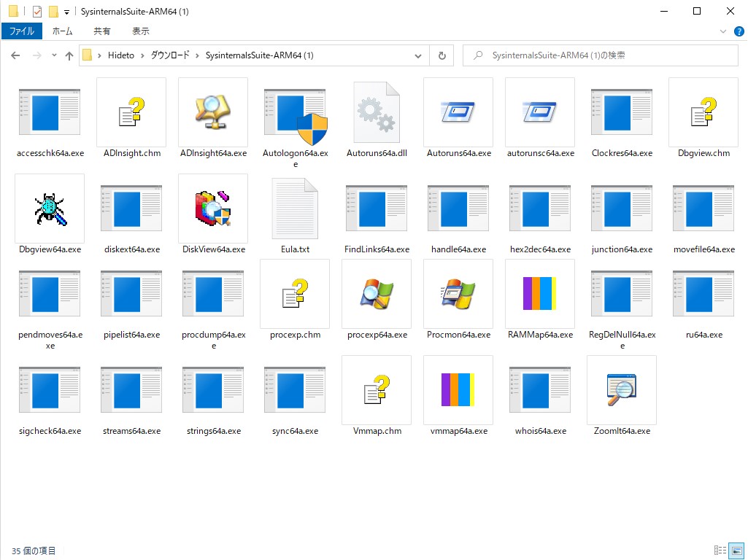This screenshot has width=748, height=560.
Task: Switch to details view in status bar
Action: click(x=718, y=551)
